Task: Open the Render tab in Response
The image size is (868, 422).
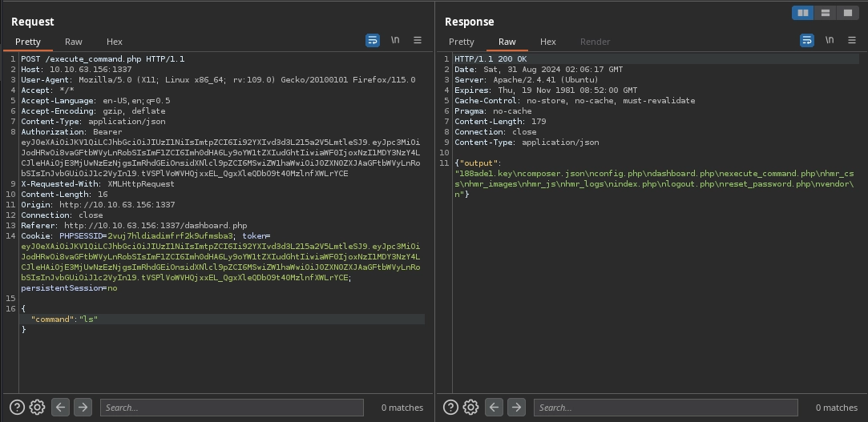Action: coord(595,42)
